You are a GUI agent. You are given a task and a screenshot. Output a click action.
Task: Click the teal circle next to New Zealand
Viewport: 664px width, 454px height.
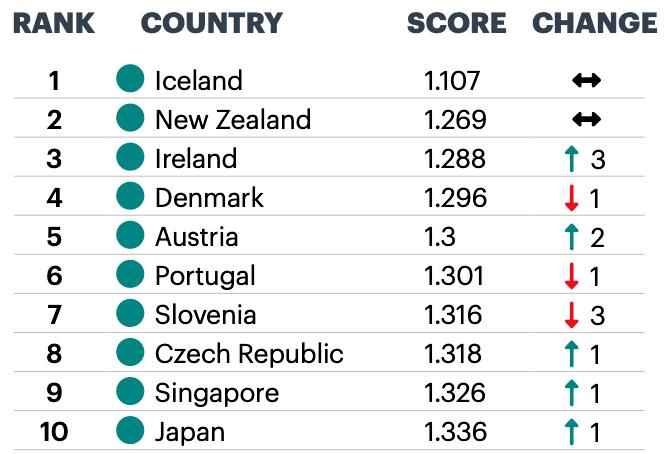pyautogui.click(x=130, y=117)
